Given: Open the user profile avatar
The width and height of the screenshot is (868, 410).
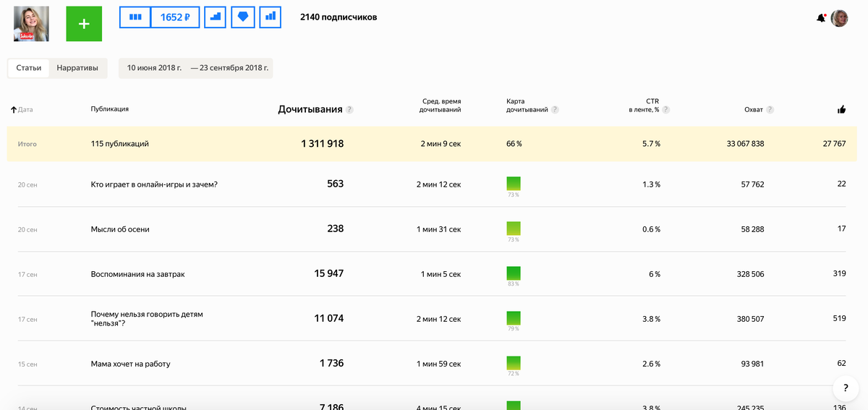Looking at the screenshot, I should pos(839,18).
